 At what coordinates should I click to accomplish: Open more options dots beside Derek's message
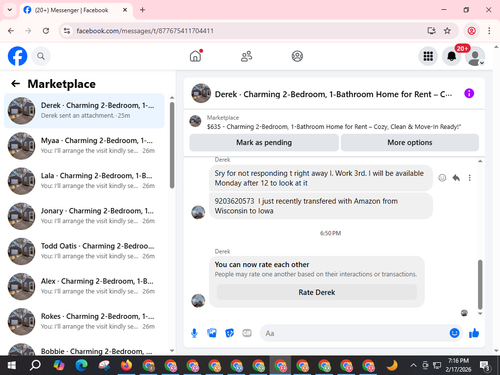pyautogui.click(x=470, y=178)
